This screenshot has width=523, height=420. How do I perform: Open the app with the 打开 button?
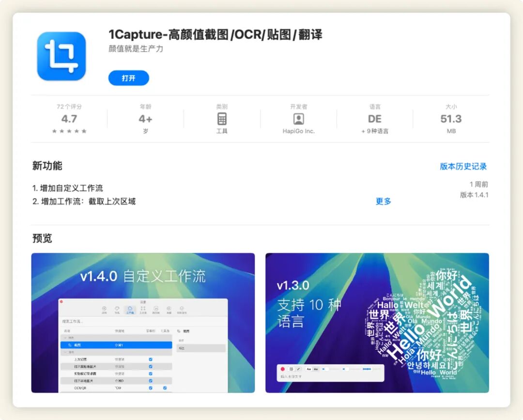[x=129, y=78]
